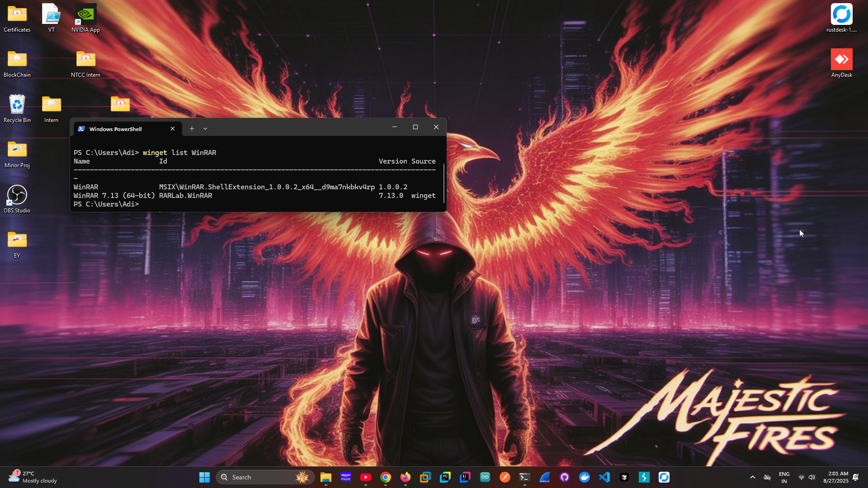868x488 pixels.
Task: Open Amazon Music from the taskbar
Action: pyautogui.click(x=346, y=477)
